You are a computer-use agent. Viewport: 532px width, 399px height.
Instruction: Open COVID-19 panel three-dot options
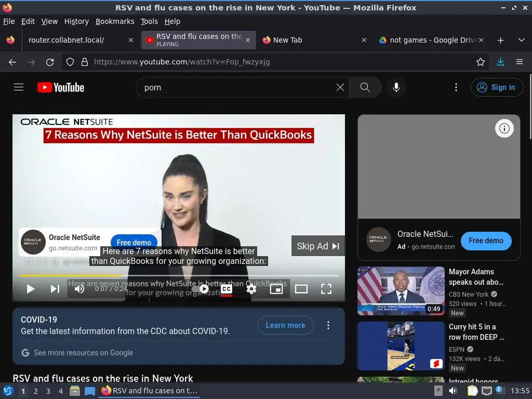(x=328, y=325)
